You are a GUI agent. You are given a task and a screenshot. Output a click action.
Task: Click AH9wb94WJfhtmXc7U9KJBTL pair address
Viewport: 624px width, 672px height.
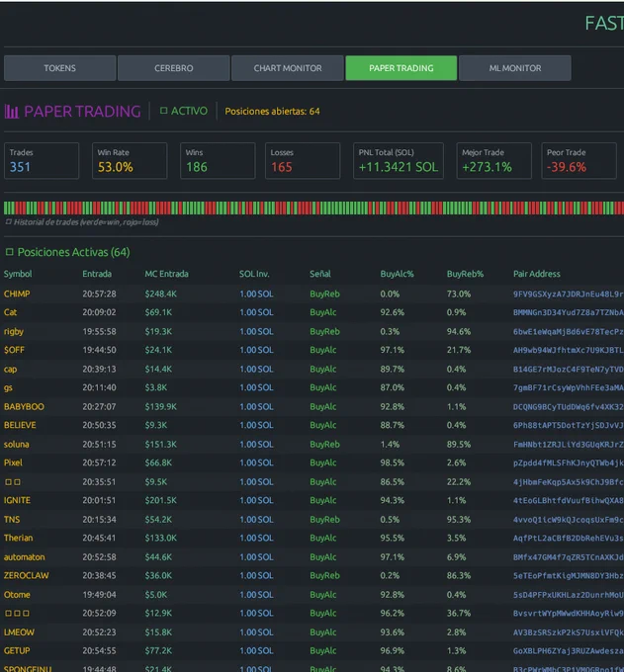coord(569,350)
